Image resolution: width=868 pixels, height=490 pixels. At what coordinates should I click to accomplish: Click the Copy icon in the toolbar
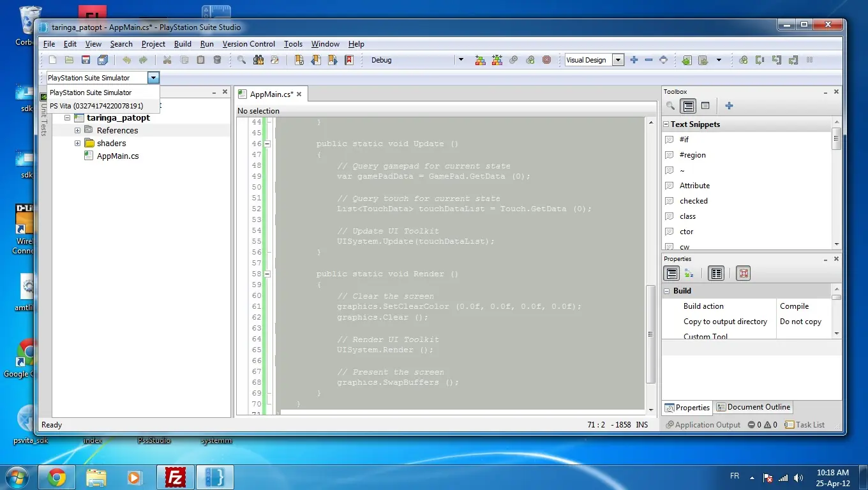tap(184, 60)
